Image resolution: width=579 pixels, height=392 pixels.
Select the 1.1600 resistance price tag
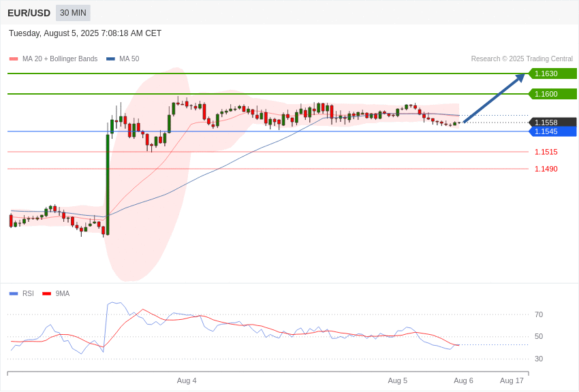coord(552,94)
